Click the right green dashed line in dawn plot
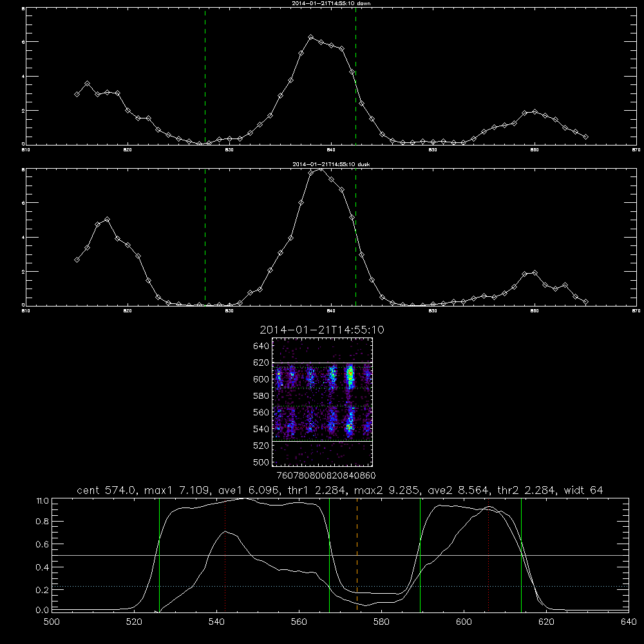The height and width of the screenshot is (644, 644). [x=355, y=77]
